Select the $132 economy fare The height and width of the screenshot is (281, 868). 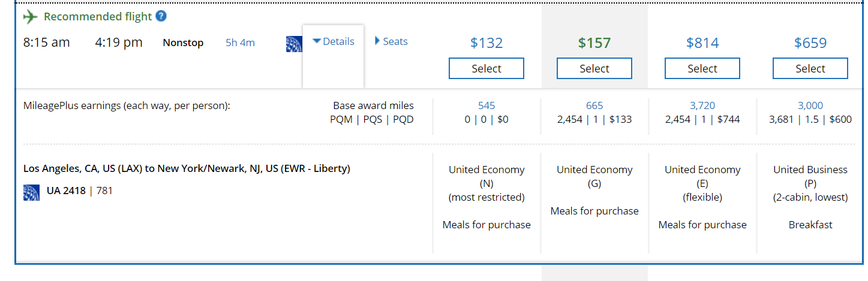point(486,68)
